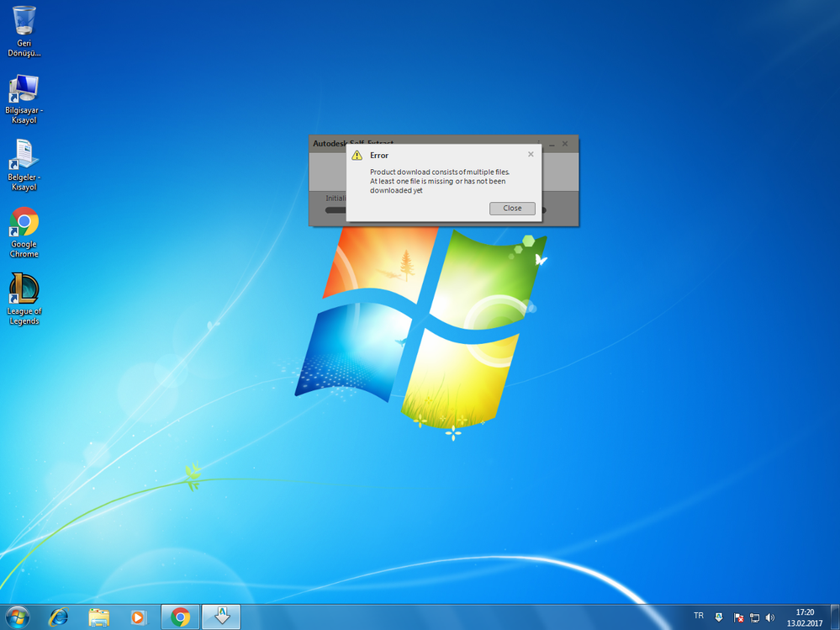Click the warning icon in Error dialog
Screen dimensions: 840x630
[357, 156]
